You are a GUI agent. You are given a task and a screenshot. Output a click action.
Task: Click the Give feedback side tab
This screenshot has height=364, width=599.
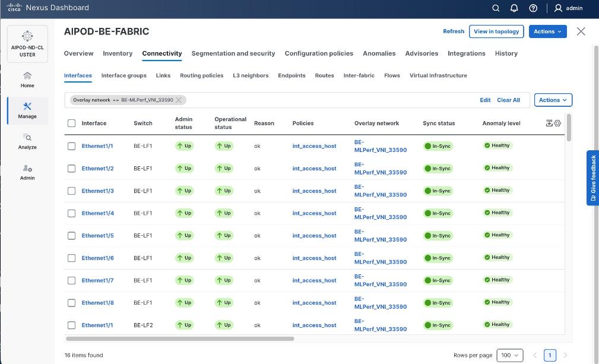[x=592, y=178]
